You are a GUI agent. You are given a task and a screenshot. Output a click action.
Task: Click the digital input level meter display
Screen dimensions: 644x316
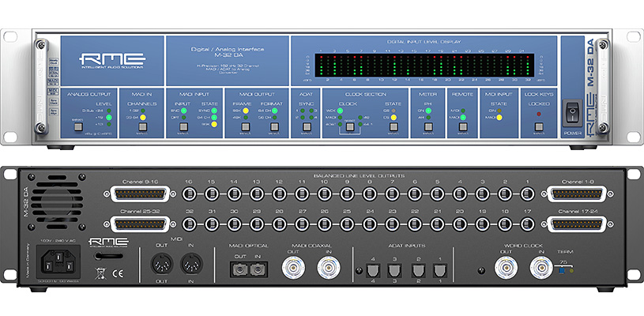(x=424, y=65)
